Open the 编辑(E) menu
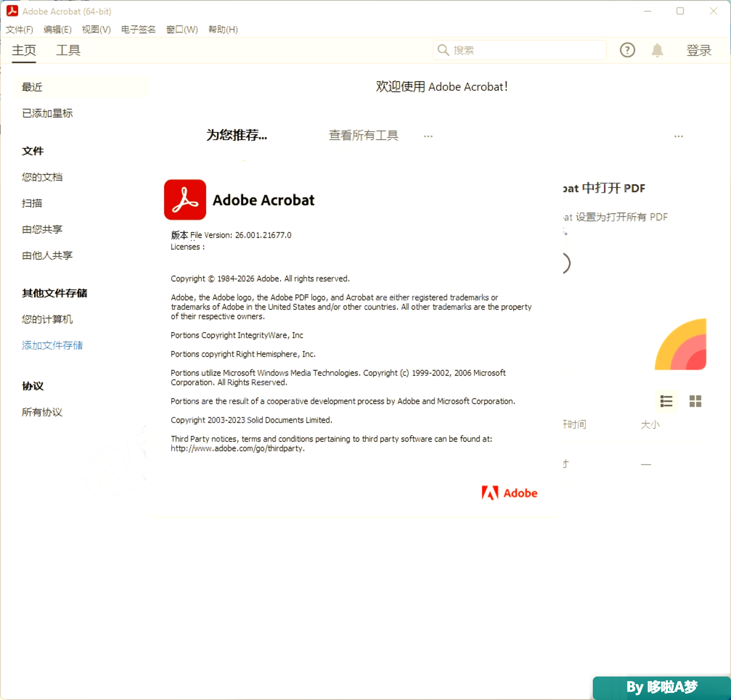Image resolution: width=731 pixels, height=700 pixels. click(58, 29)
